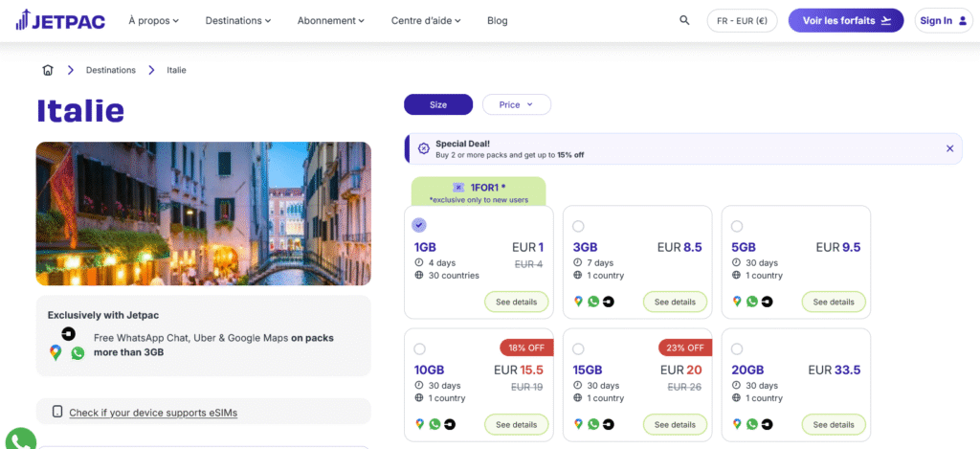Click the home breadcrumb icon

coord(48,70)
